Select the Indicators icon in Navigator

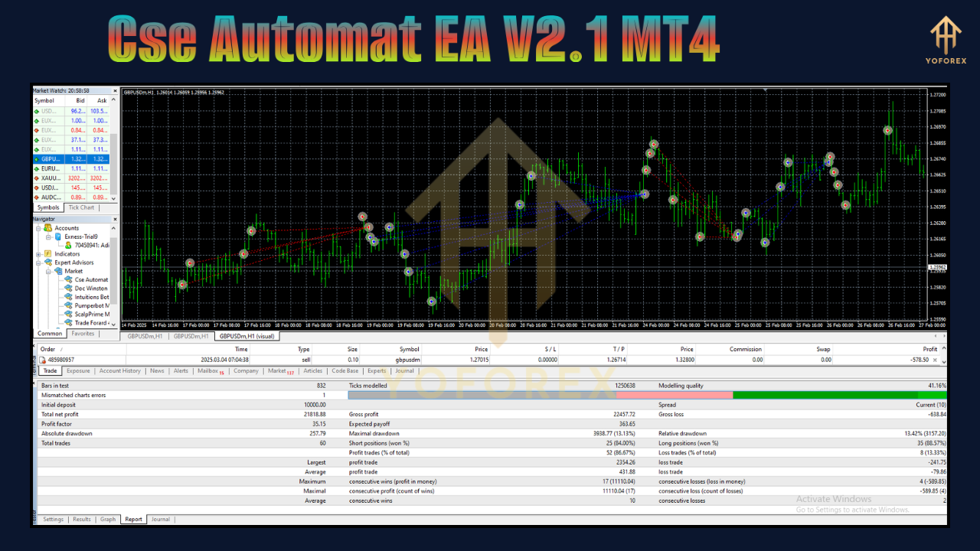(47, 253)
